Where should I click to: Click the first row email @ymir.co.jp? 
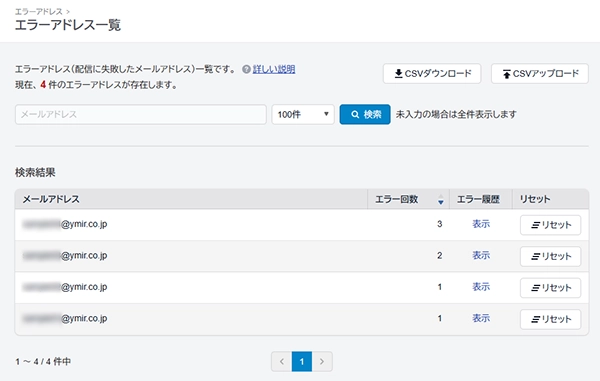(65, 224)
